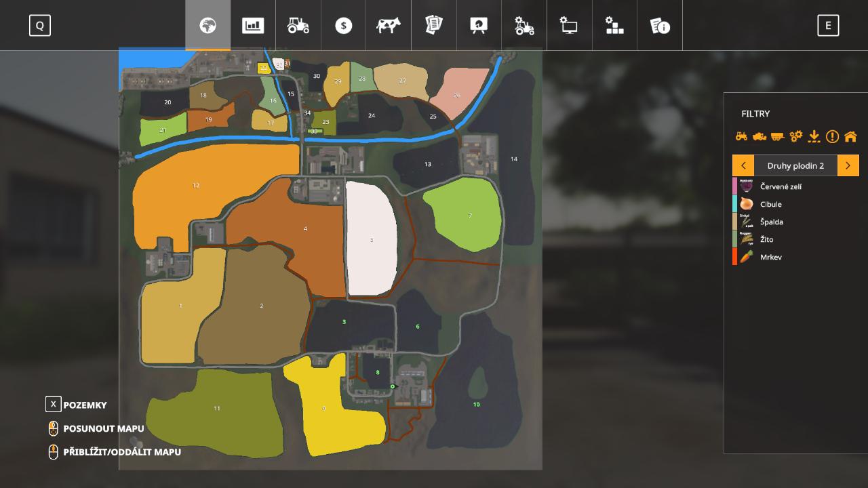868x488 pixels.
Task: Toggle the gears production map filter
Action: point(796,136)
